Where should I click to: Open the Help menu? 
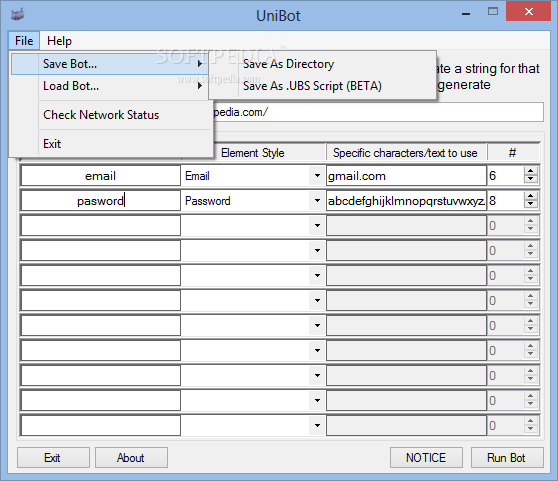tap(59, 41)
